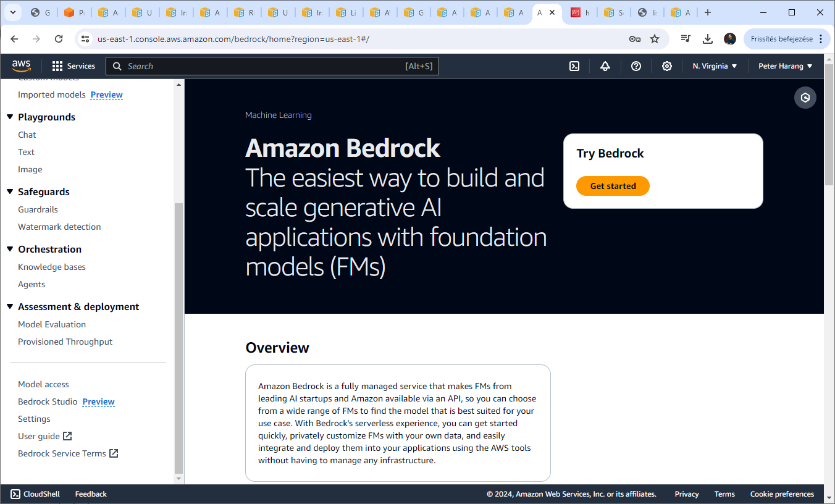Click the Frissítés befejezése update button

click(782, 39)
